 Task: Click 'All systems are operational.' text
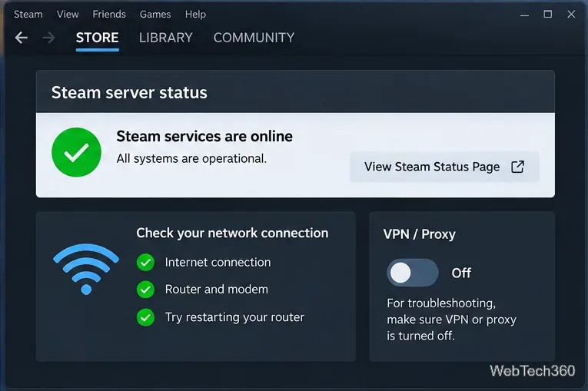click(191, 158)
